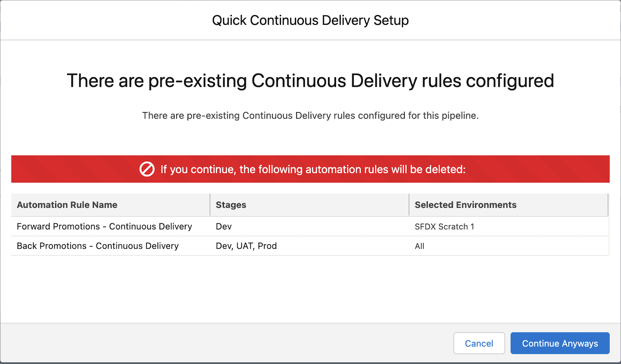Click the Selected Environments column header
Screen dimensions: 621x364
(x=465, y=205)
